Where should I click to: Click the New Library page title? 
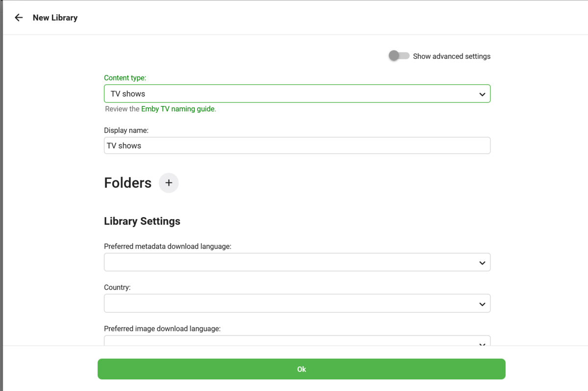click(55, 18)
